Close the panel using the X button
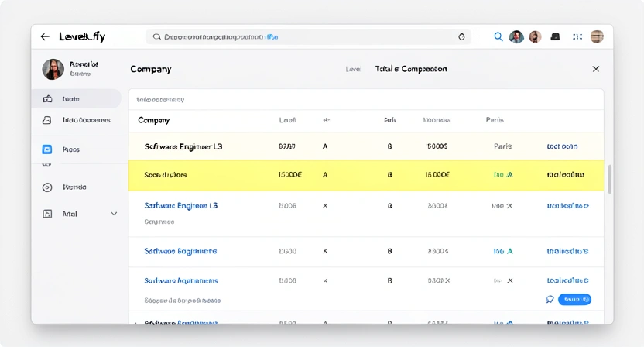This screenshot has height=347, width=644. pos(595,69)
